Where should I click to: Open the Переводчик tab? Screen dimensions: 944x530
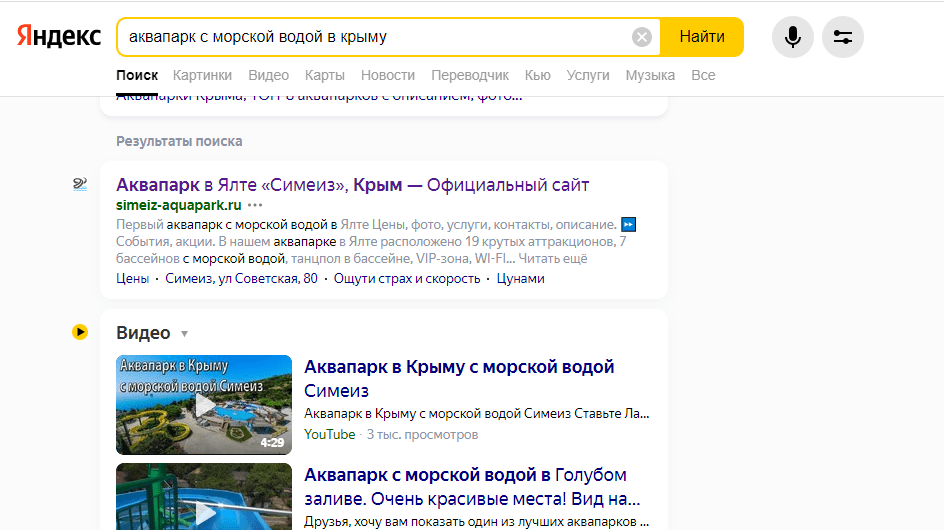click(x=470, y=75)
